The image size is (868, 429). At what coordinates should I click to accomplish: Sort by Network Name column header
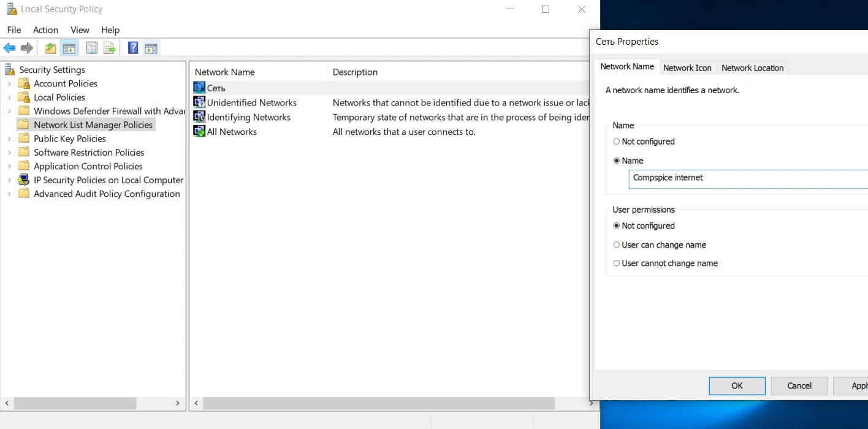point(259,72)
